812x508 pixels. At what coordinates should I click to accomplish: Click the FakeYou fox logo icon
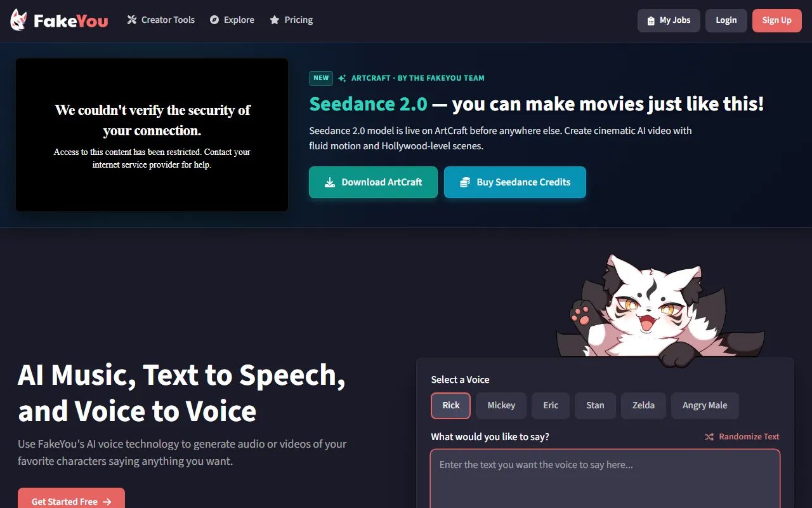[18, 20]
